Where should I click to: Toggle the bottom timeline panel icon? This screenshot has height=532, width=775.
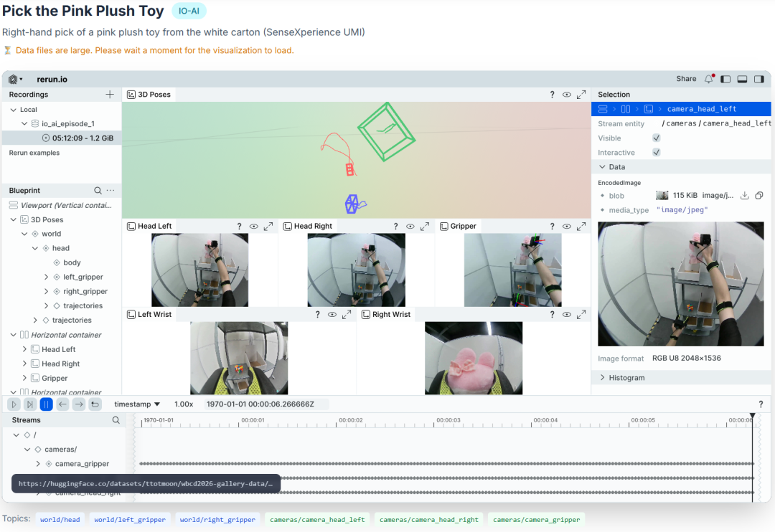(743, 79)
